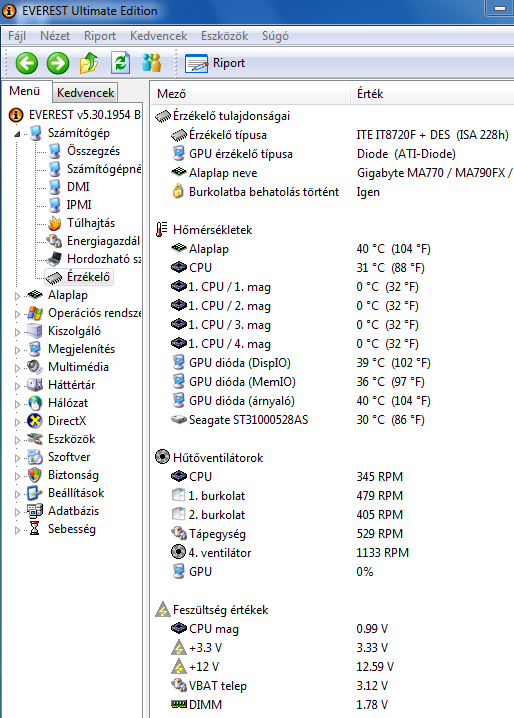Select the Érzékelő típusa row

tap(332, 135)
